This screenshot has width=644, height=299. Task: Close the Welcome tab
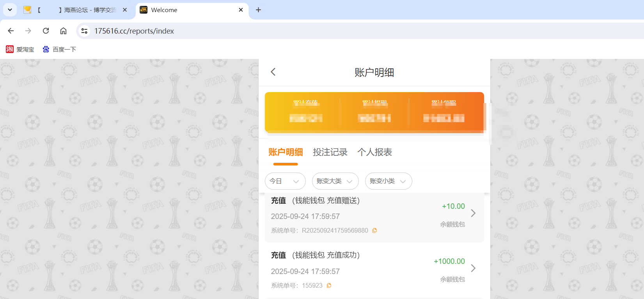coord(241,10)
